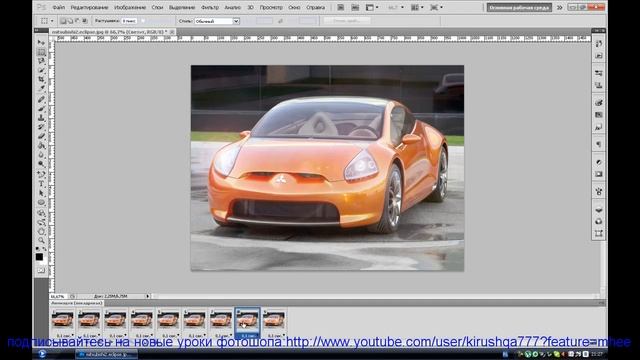Select the Blur tool

coord(41,155)
